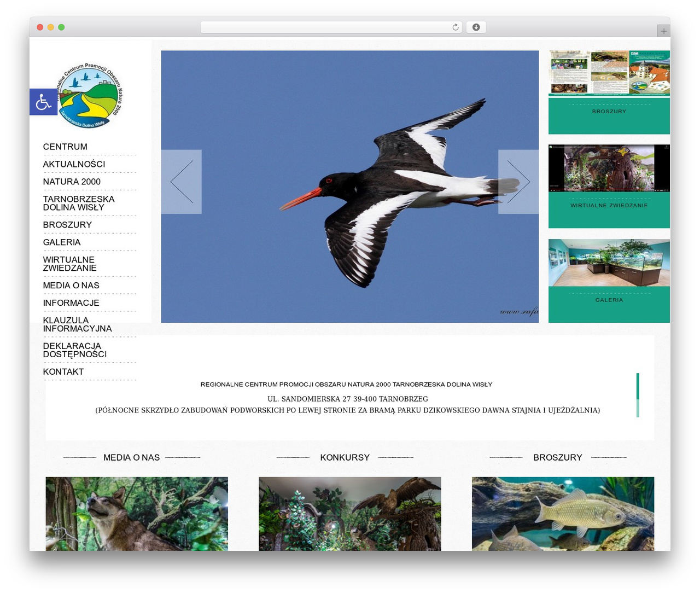Open CENTRUM menu item
The height and width of the screenshot is (593, 700).
click(65, 147)
